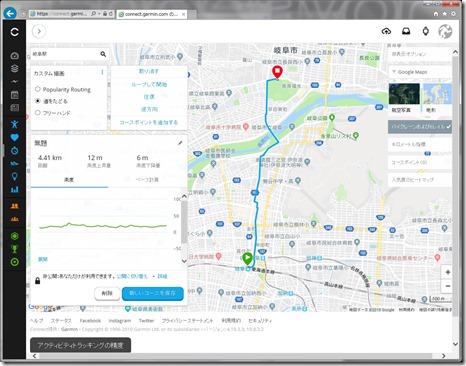Click 非表示オプション in map panel
This screenshot has width=466, height=366.
[x=409, y=54]
